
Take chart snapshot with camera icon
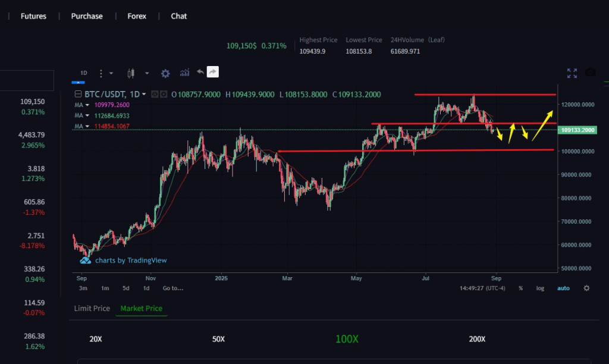click(590, 73)
